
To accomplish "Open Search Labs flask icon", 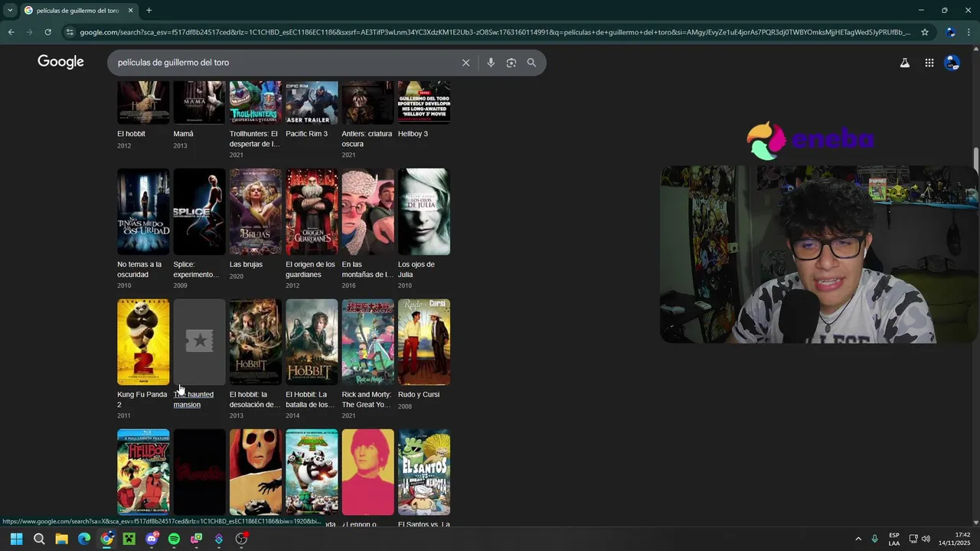I will click(904, 63).
